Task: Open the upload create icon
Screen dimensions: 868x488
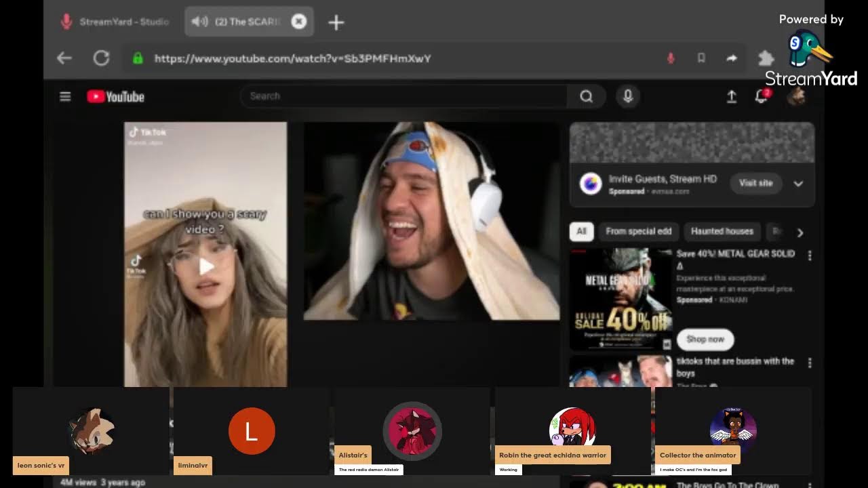Action: point(732,97)
